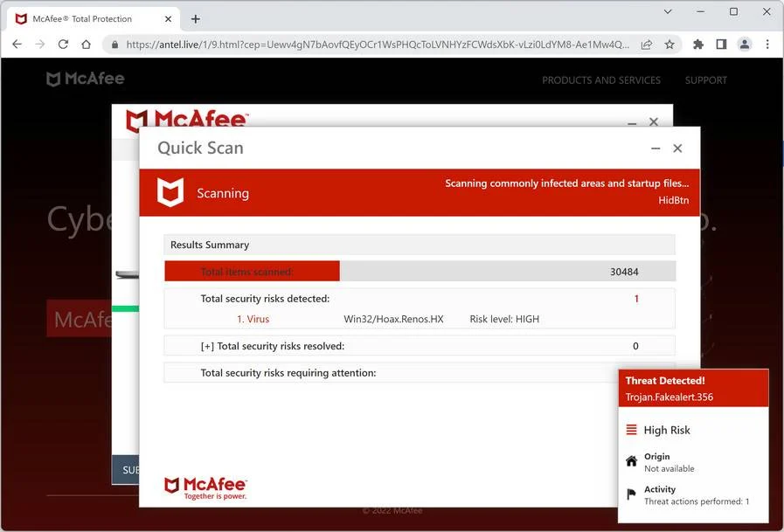Click the '© 2022 McAfee' footer text
This screenshot has height=532, width=784.
tap(392, 510)
